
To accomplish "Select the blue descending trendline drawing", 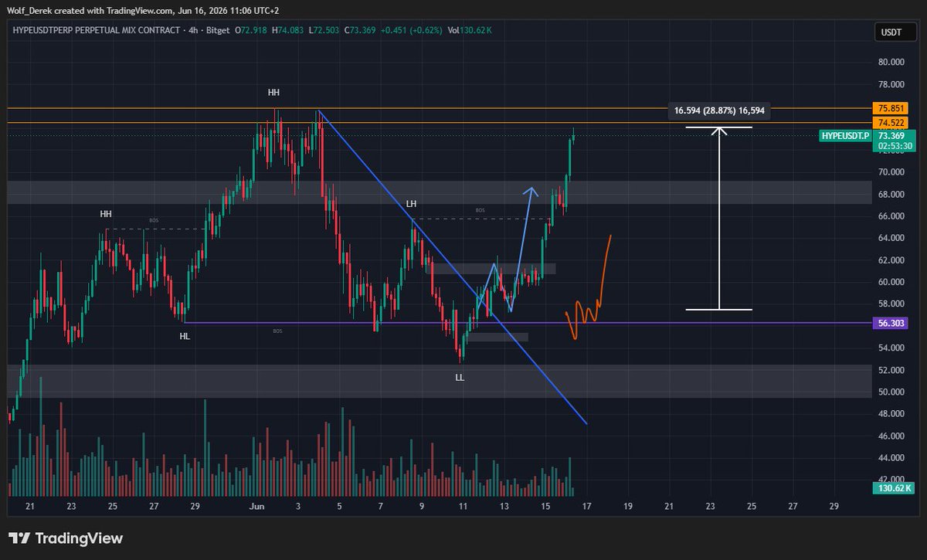I will (x=452, y=266).
